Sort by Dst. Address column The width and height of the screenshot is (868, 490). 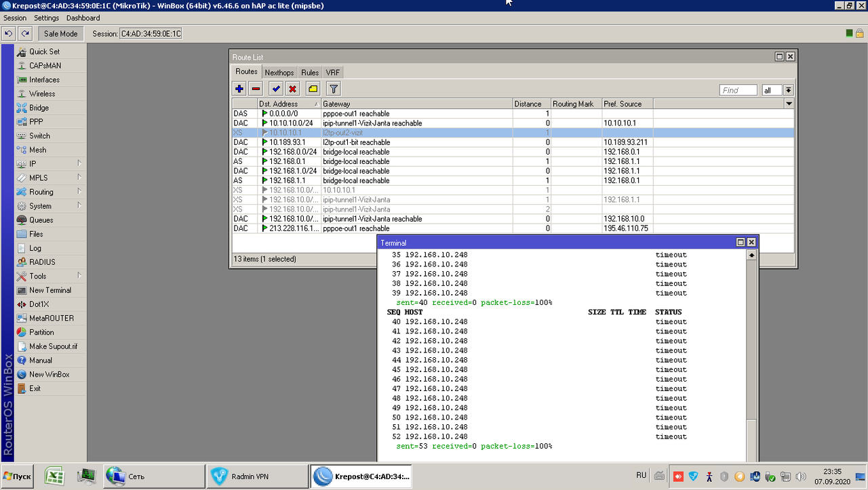pos(288,104)
